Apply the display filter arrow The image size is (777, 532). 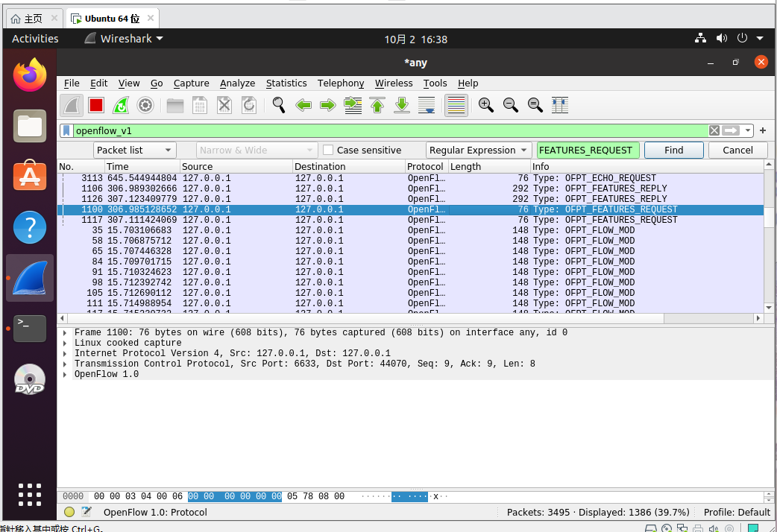(x=731, y=131)
